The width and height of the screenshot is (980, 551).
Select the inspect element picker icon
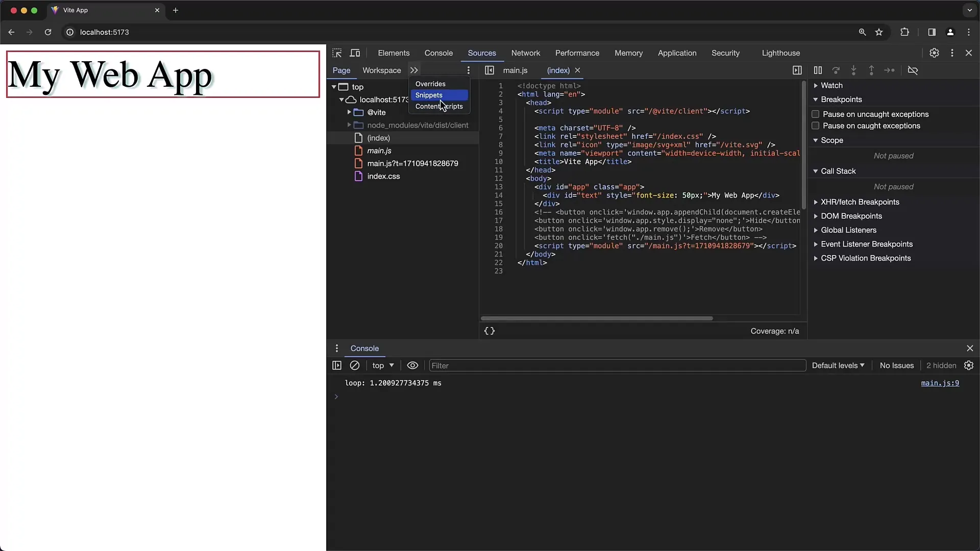[336, 53]
